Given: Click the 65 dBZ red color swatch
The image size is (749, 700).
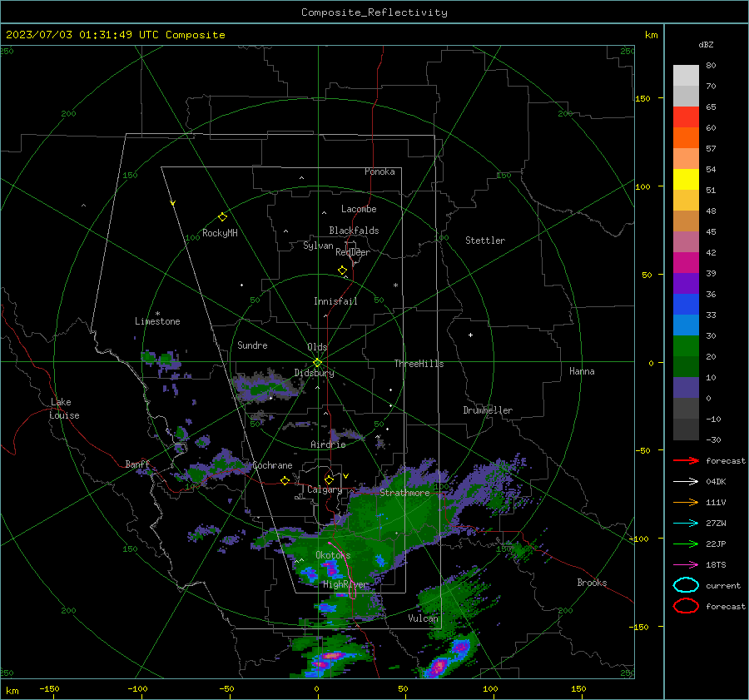Looking at the screenshot, I should click(x=686, y=117).
